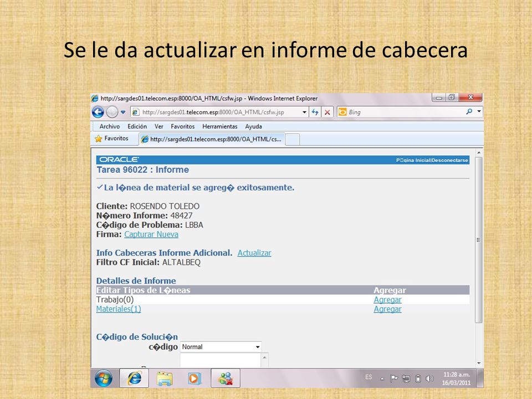Click the vertical scrollbar thumb
The width and height of the screenshot is (532, 399).
[x=479, y=240]
